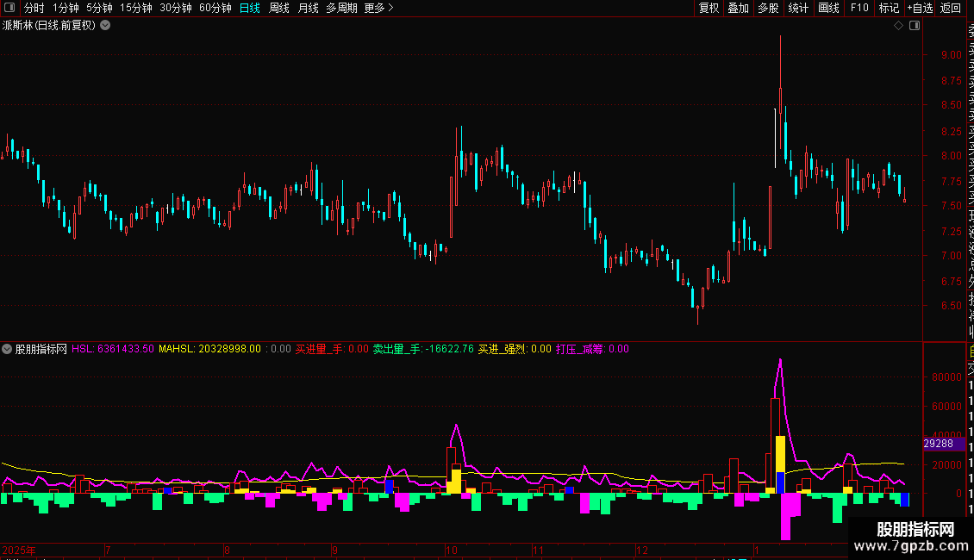Click the 复权 adjustment button
Image resolution: width=974 pixels, height=560 pixels.
(x=709, y=8)
